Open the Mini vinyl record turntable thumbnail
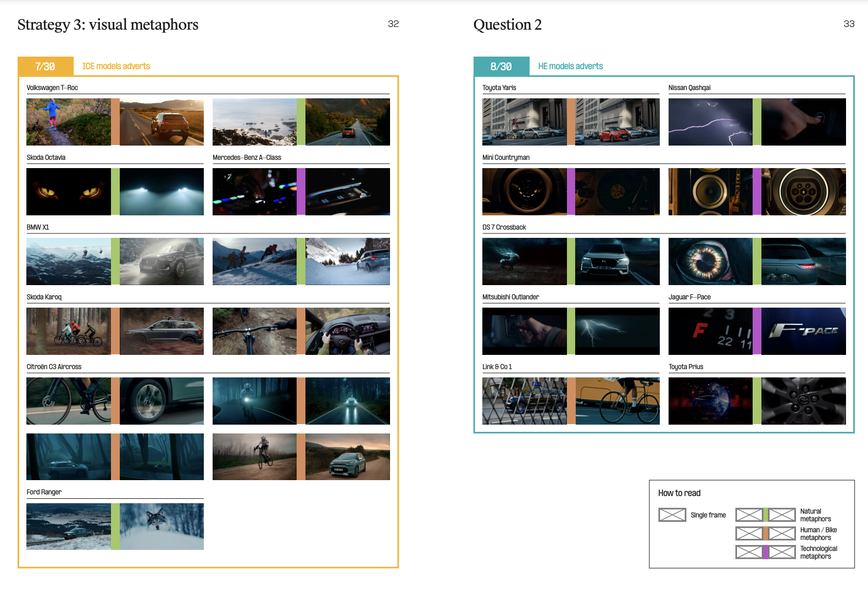Image resolution: width=868 pixels, height=590 pixels. pos(617,192)
